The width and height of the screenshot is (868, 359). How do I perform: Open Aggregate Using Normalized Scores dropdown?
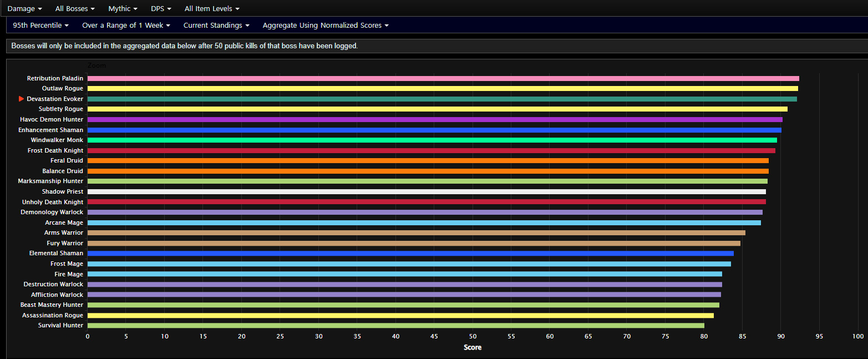[x=326, y=26]
